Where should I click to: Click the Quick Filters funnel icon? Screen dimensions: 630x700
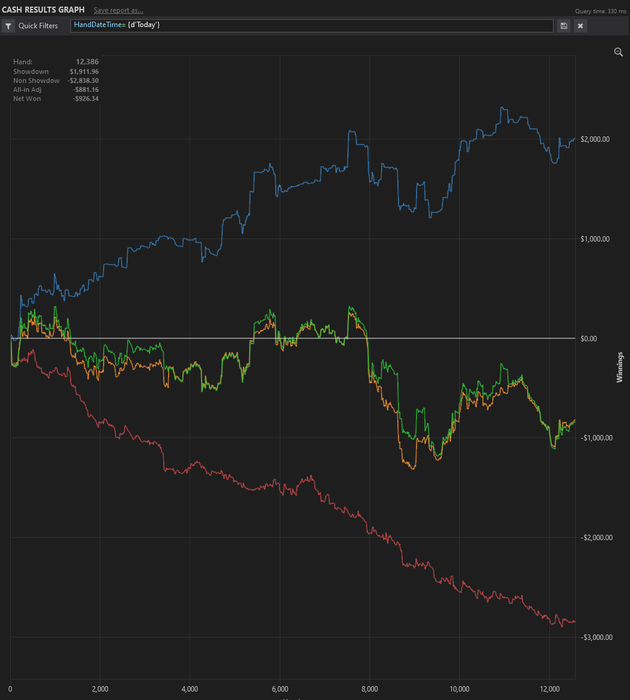[x=9, y=26]
